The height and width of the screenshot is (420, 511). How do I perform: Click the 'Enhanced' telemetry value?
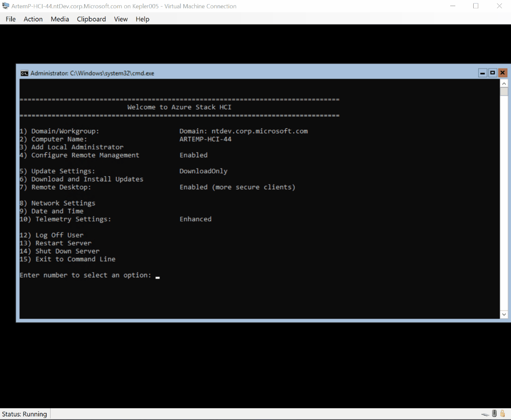(x=196, y=219)
